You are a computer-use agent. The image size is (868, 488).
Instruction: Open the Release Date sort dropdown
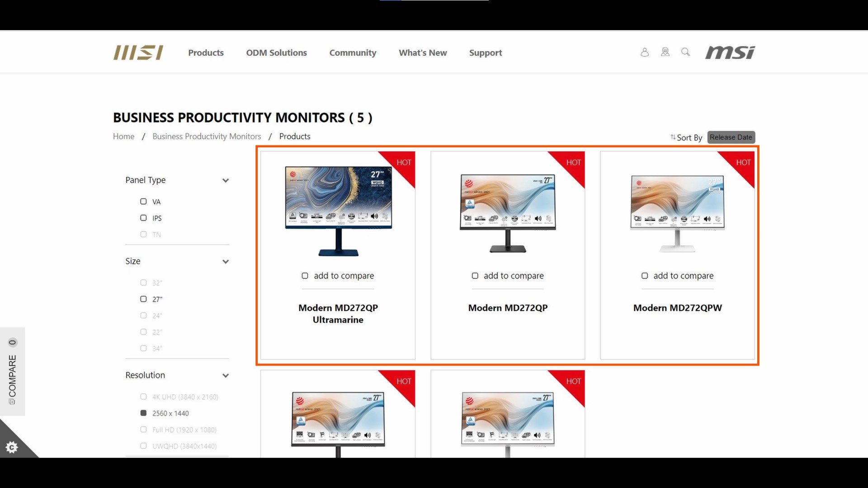point(731,137)
